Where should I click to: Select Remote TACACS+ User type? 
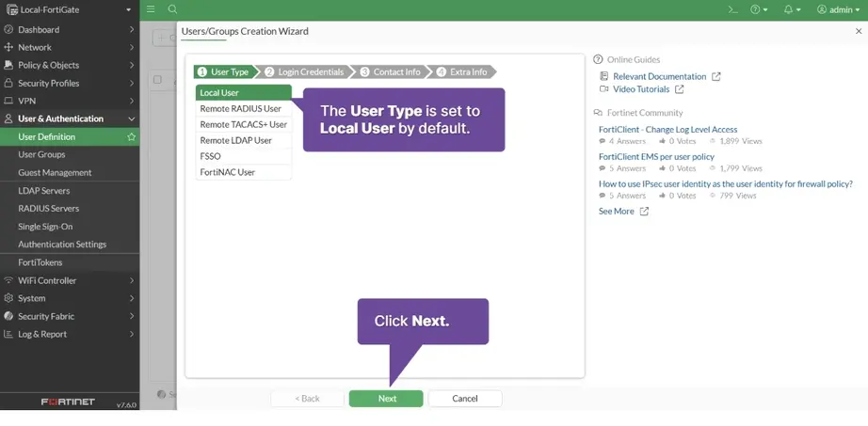pos(244,124)
